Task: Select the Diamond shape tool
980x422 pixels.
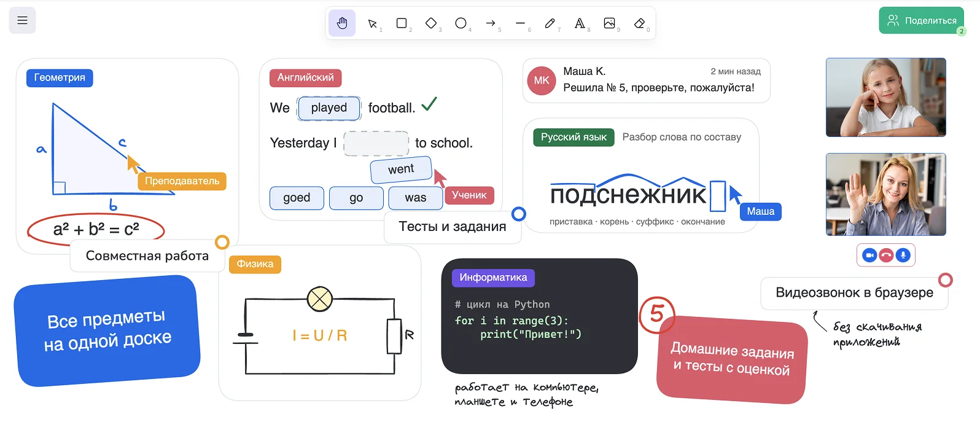Action: (431, 23)
